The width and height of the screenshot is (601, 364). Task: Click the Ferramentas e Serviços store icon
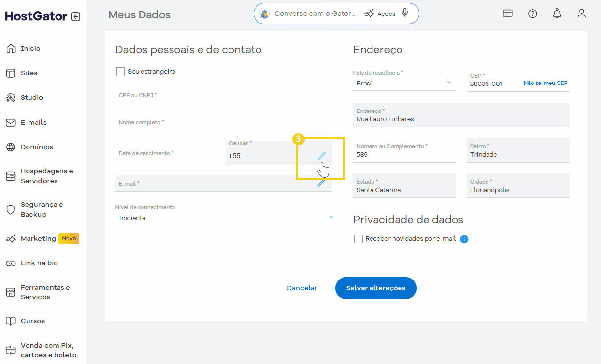point(11,292)
